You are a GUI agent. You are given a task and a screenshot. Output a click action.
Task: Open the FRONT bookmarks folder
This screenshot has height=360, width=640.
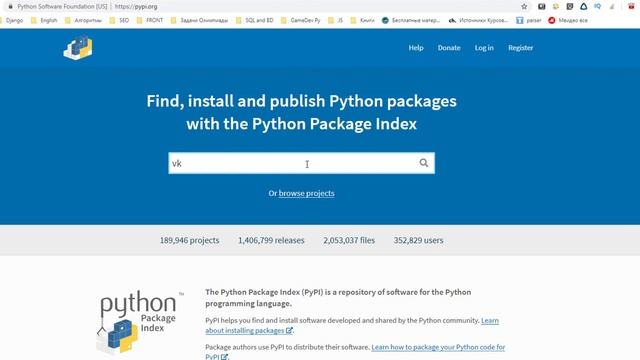point(150,20)
